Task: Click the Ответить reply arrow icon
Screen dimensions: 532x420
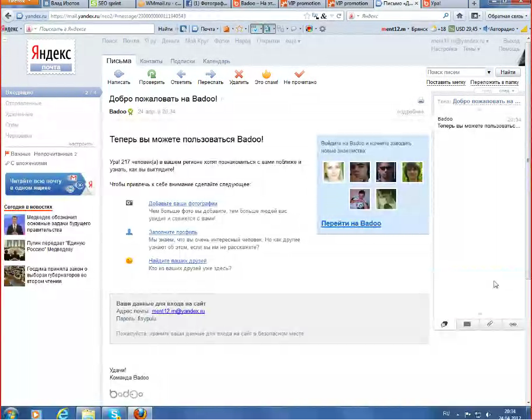Action: [181, 73]
